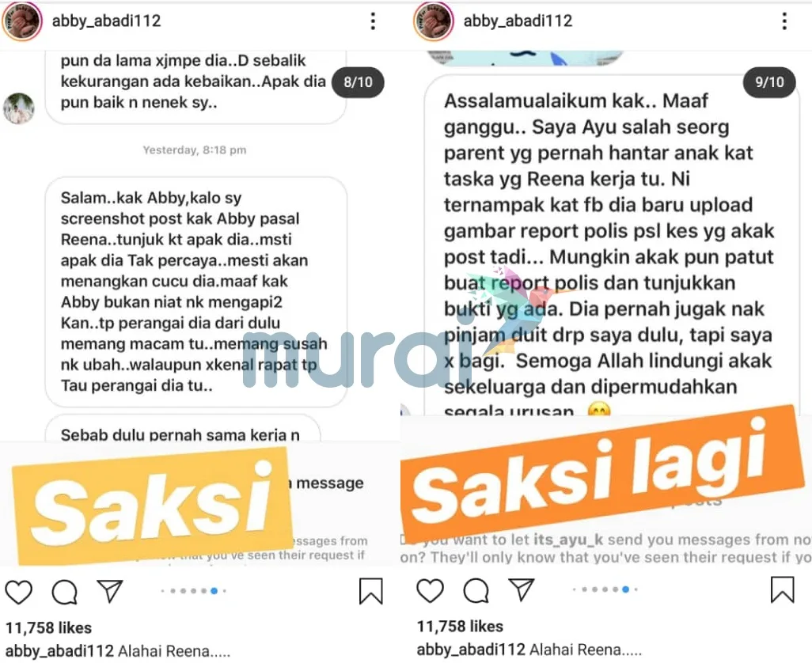Viewport: 812px width, 663px height.
Task: Open the left post's three-dot options menu
Action: [373, 21]
